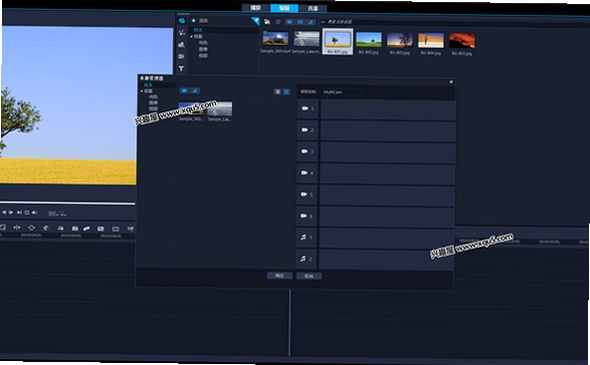Click the import media folder icon
Viewport: 590px width, 365px height.
pos(267,22)
